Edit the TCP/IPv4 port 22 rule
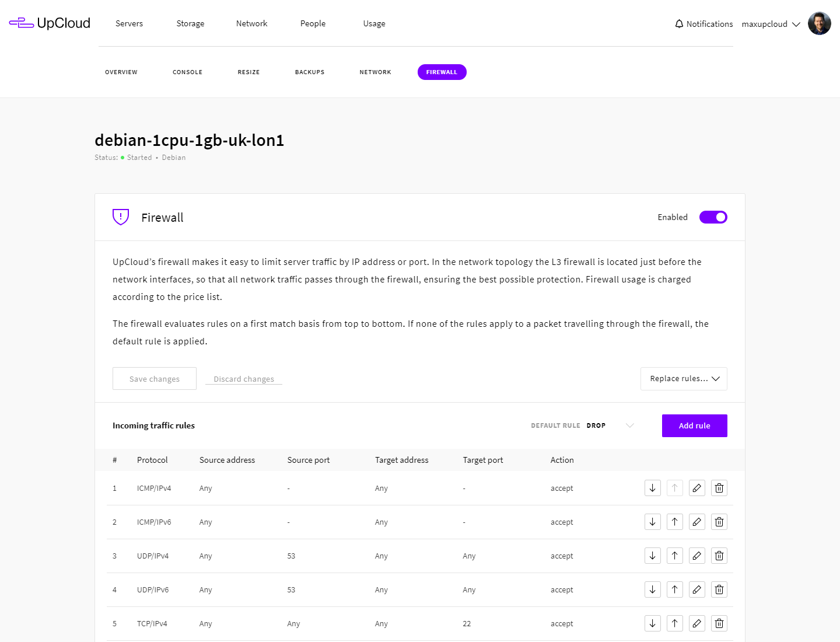Screen dimensions: 840x642 click(696, 623)
